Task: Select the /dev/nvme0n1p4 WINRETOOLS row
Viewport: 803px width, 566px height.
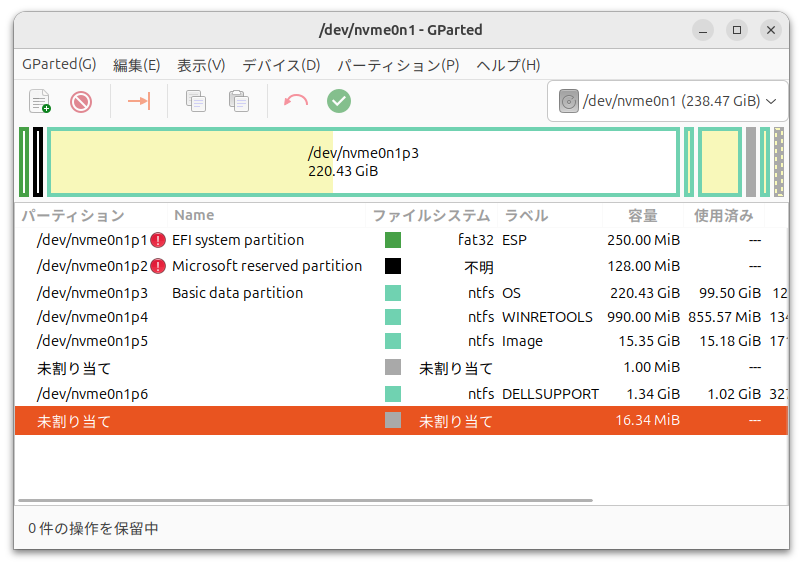Action: [x=300, y=317]
